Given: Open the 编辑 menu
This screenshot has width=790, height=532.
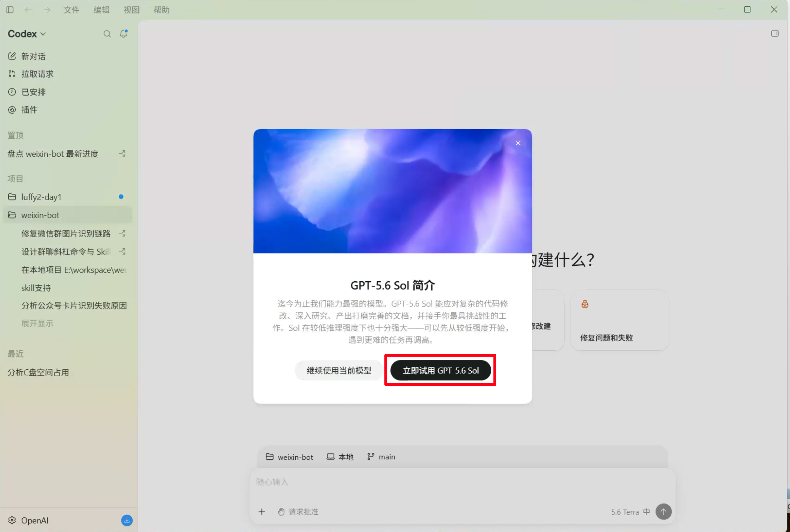Looking at the screenshot, I should pos(102,10).
